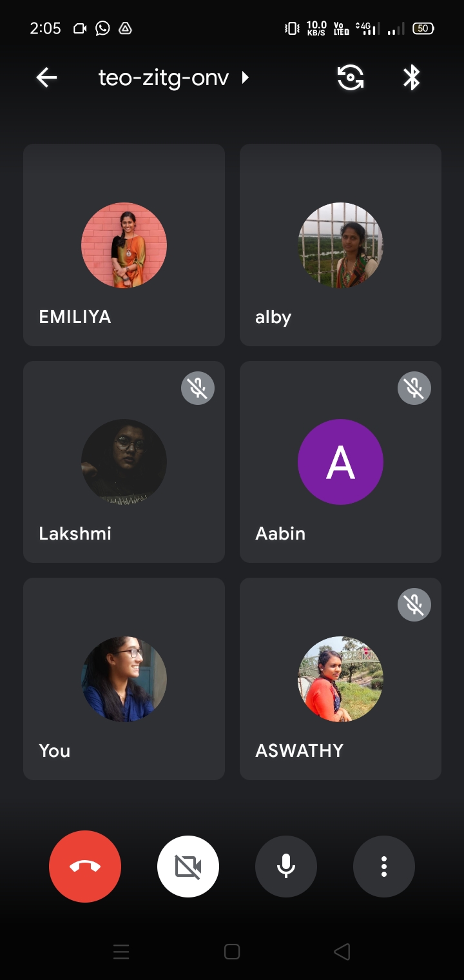Tap Android recent apps navigation button
Viewport: 464px width, 980px height.
point(121,952)
